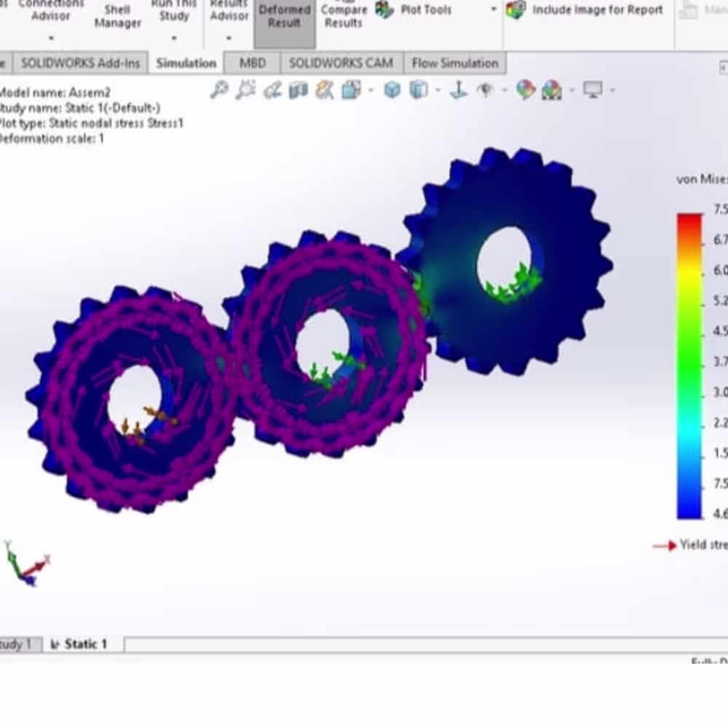Open the Results Advisor
Screen dimensions: 728x728
pyautogui.click(x=229, y=12)
